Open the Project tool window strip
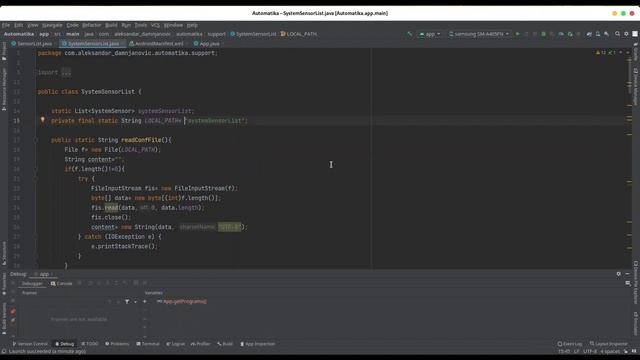The width and height of the screenshot is (640, 360). pyautogui.click(x=4, y=51)
